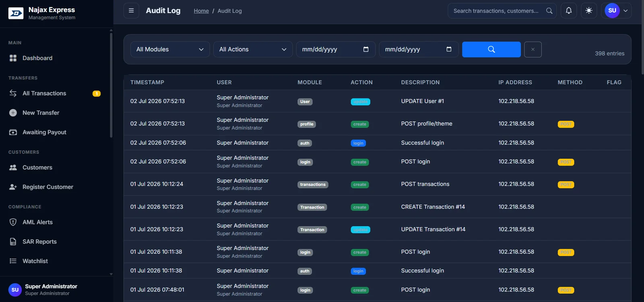Open All Transactions in sidebar
644x302 pixels.
pyautogui.click(x=56, y=93)
